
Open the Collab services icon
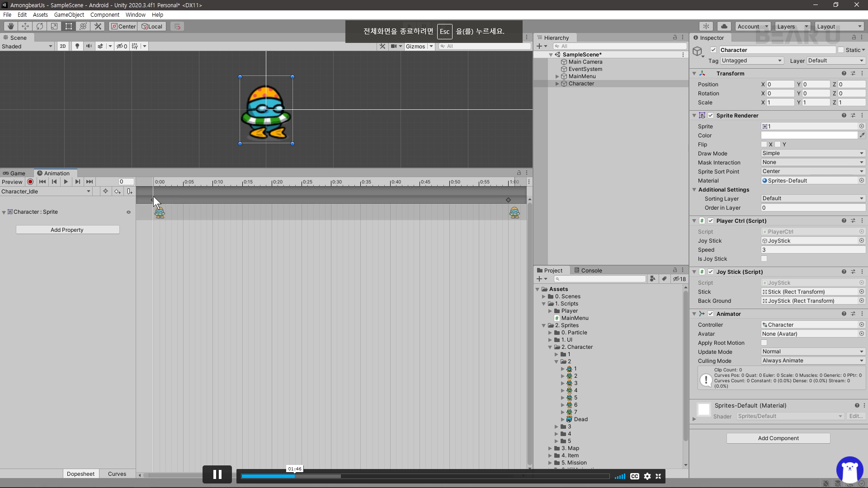point(706,26)
